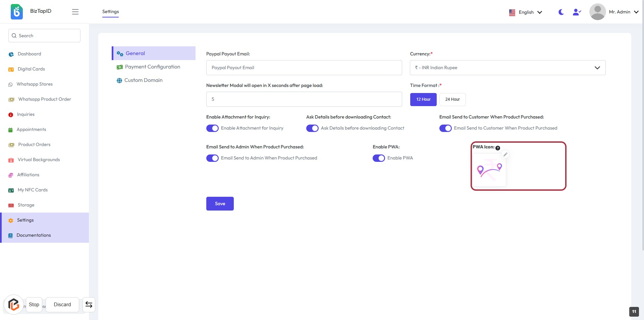
Task: Click the BizTapID logo icon
Action: pyautogui.click(x=16, y=12)
